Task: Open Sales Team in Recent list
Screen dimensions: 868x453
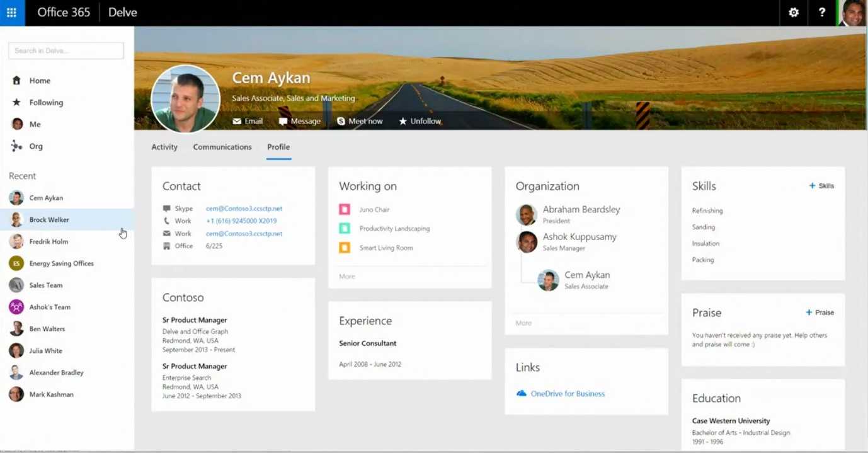Action: (x=67, y=285)
